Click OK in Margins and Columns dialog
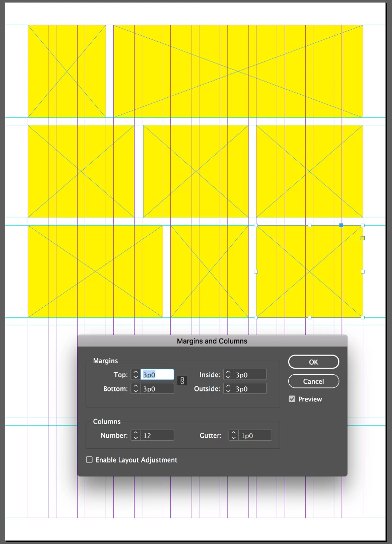The width and height of the screenshot is (392, 544). [x=313, y=362]
